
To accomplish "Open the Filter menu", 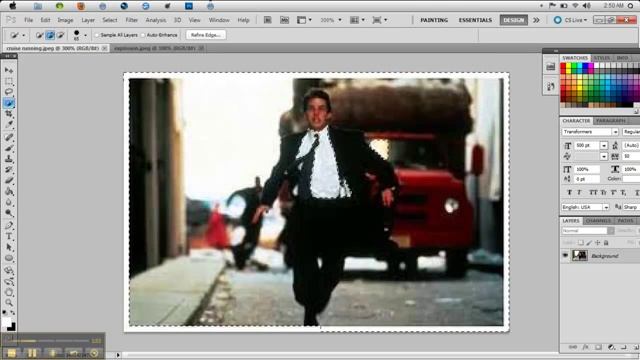I will point(131,20).
